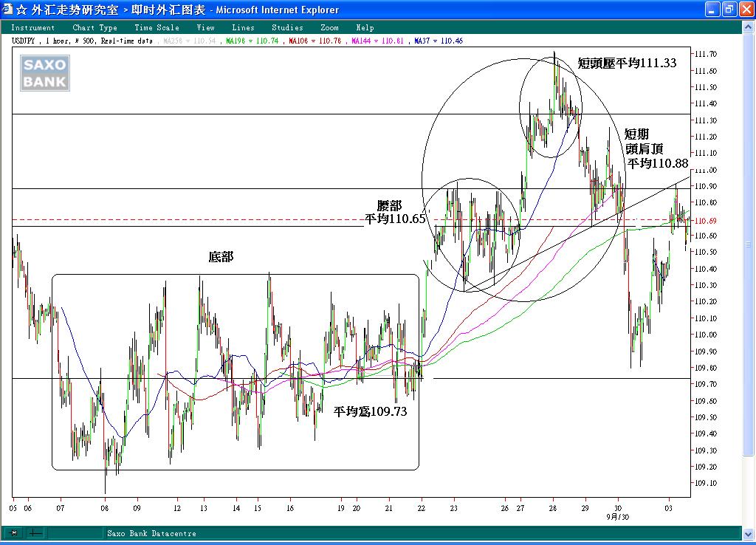The width and height of the screenshot is (756, 545).
Task: Click the 平均110.88 annotation
Action: pyautogui.click(x=658, y=163)
